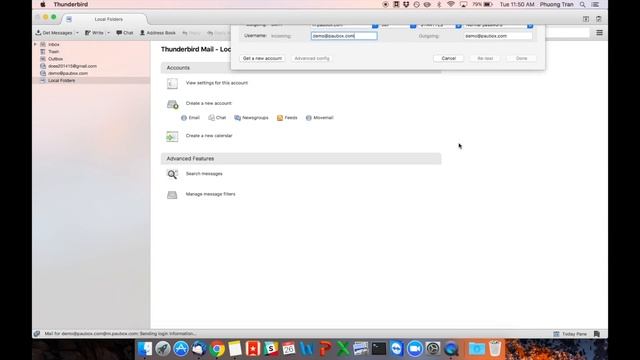Open TeamViewer from the dock

pos(396,349)
